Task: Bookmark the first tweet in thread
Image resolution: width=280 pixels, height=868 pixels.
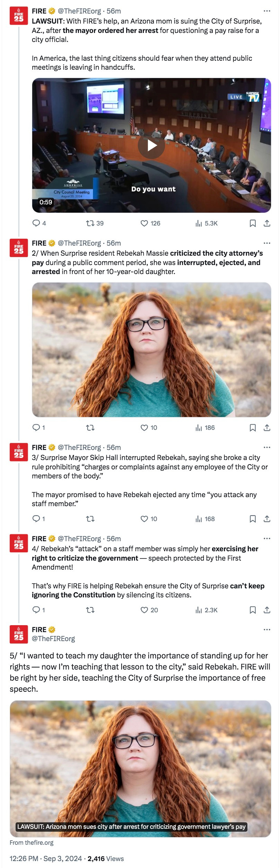Action: point(253,223)
